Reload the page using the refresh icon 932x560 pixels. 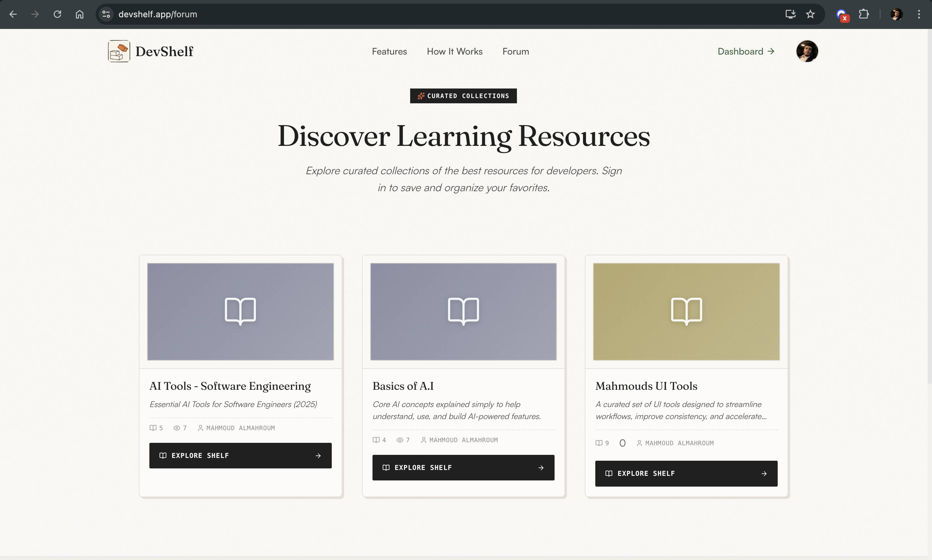pyautogui.click(x=57, y=14)
